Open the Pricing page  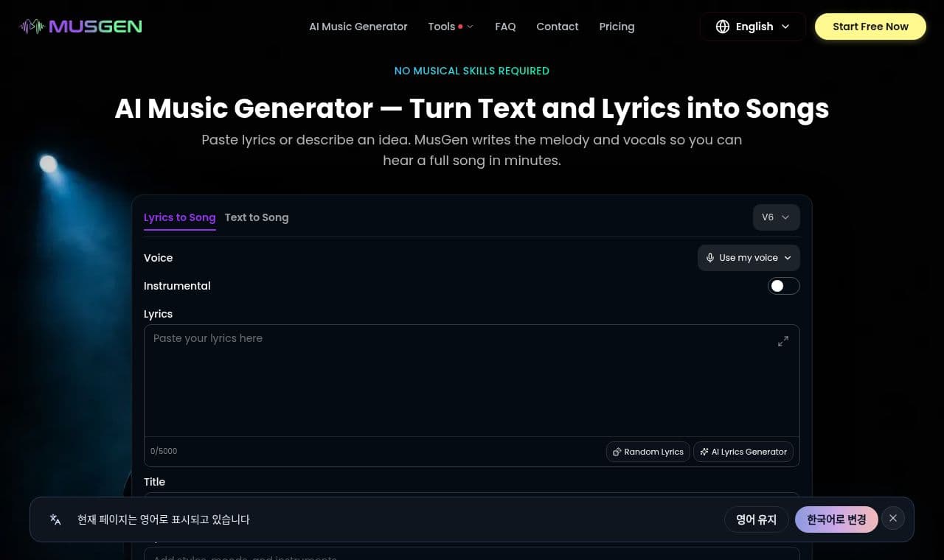(617, 27)
